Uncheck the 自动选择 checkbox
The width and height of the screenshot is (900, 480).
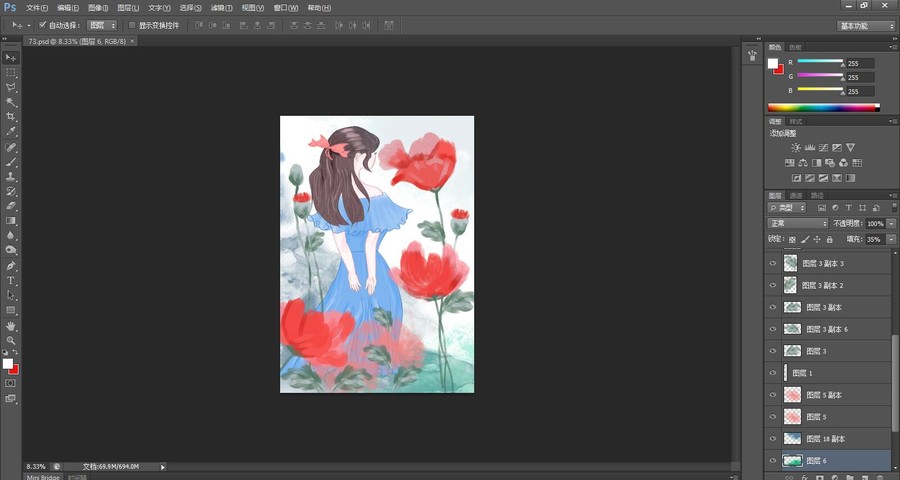point(42,25)
